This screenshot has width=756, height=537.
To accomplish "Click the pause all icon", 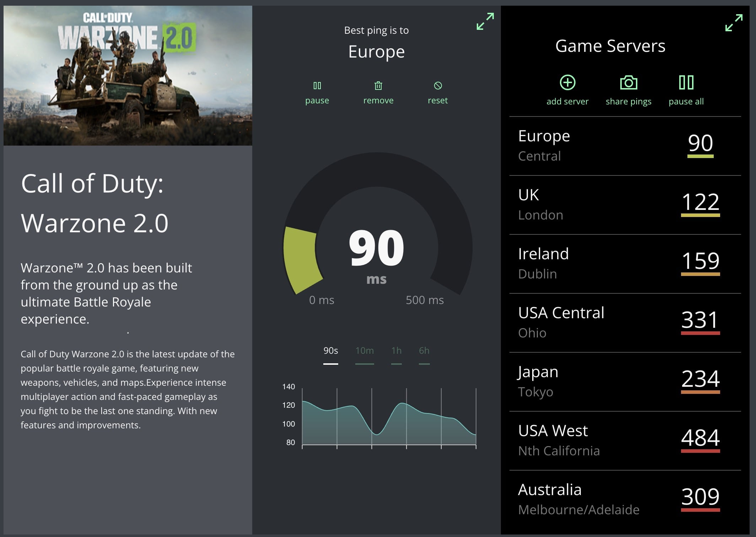I will coord(686,82).
